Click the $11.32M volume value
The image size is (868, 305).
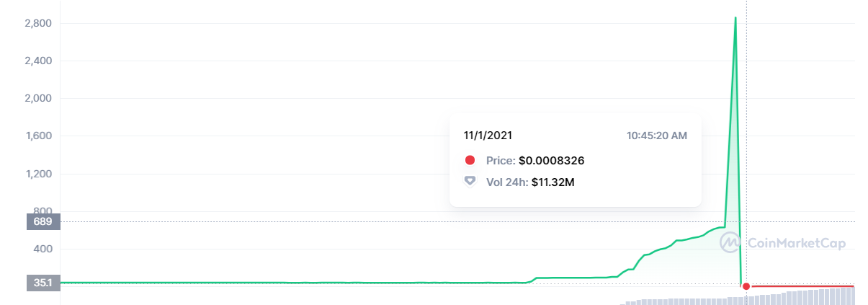click(x=552, y=182)
